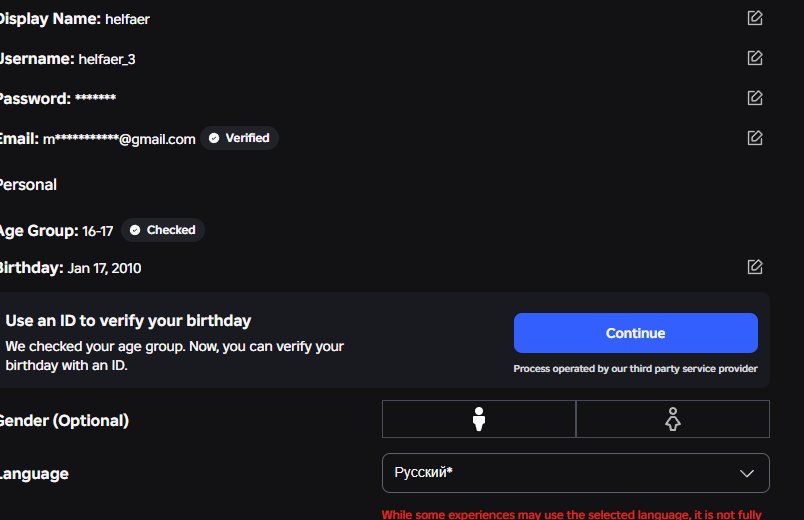Continue to ID birthday verification
Viewport: 804px width, 520px height.
pyautogui.click(x=636, y=333)
